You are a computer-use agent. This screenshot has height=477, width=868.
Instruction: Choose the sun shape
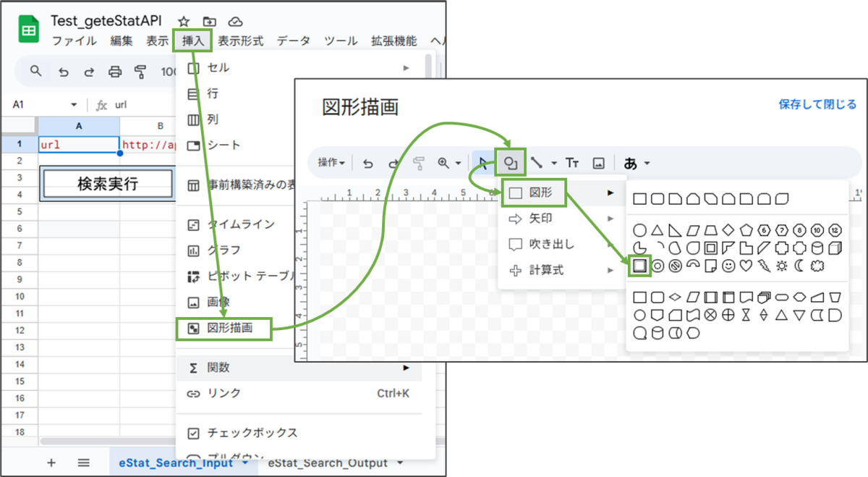coord(782,266)
